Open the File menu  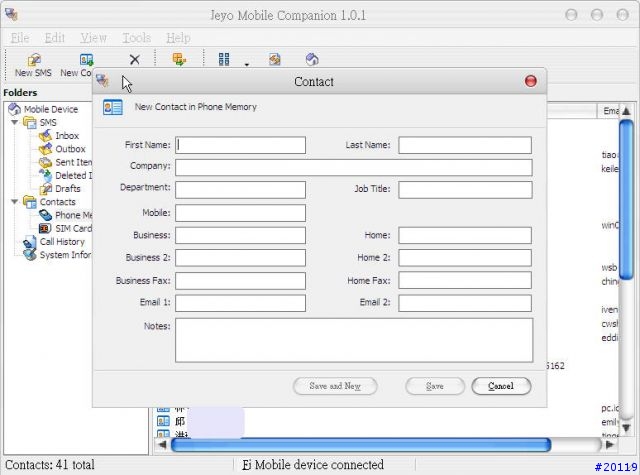(20, 38)
